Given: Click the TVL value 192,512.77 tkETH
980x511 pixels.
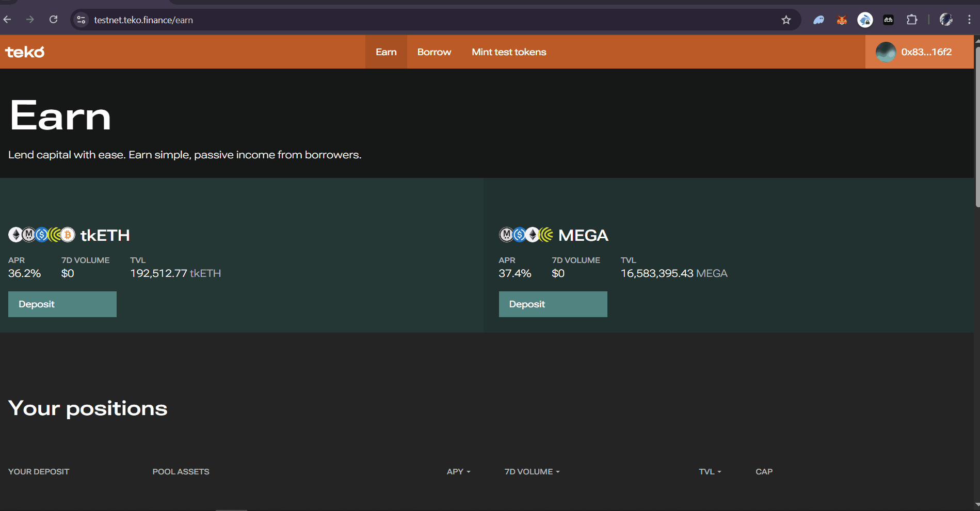Looking at the screenshot, I should pos(175,273).
